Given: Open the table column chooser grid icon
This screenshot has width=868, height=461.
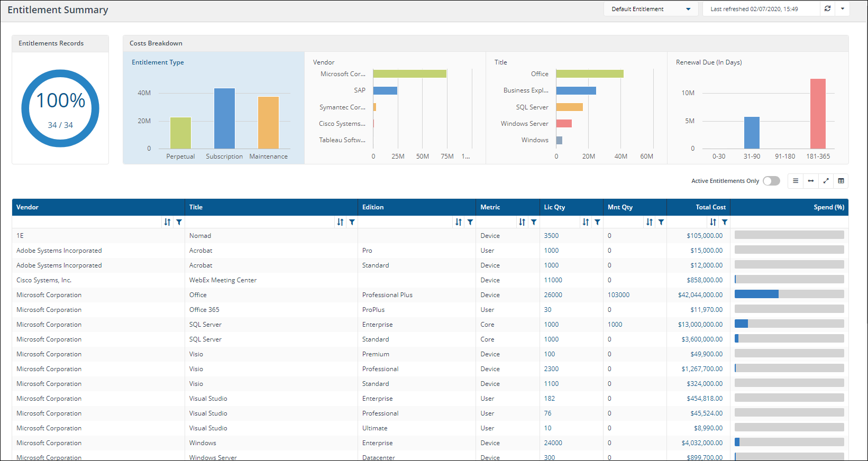Looking at the screenshot, I should pos(841,181).
